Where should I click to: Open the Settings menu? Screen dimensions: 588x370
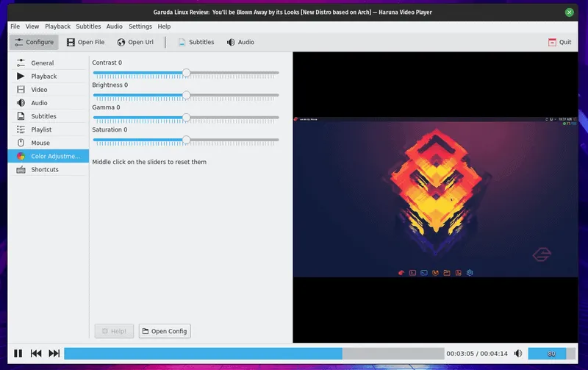tap(140, 26)
